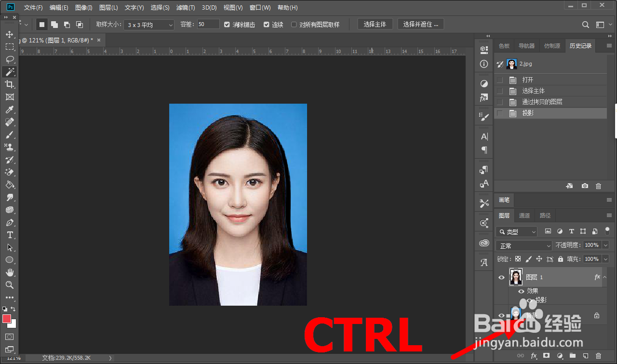This screenshot has height=364, width=617.
Task: Choose 'Add to selection' mode icon
Action: 54,25
